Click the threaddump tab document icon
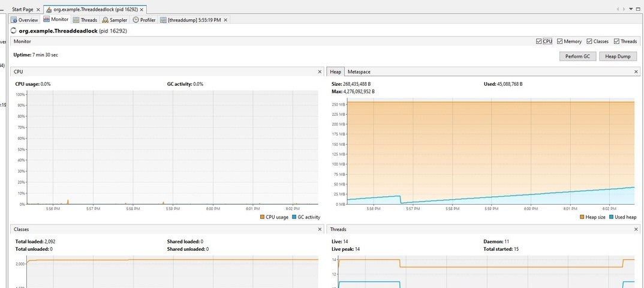 coord(164,20)
